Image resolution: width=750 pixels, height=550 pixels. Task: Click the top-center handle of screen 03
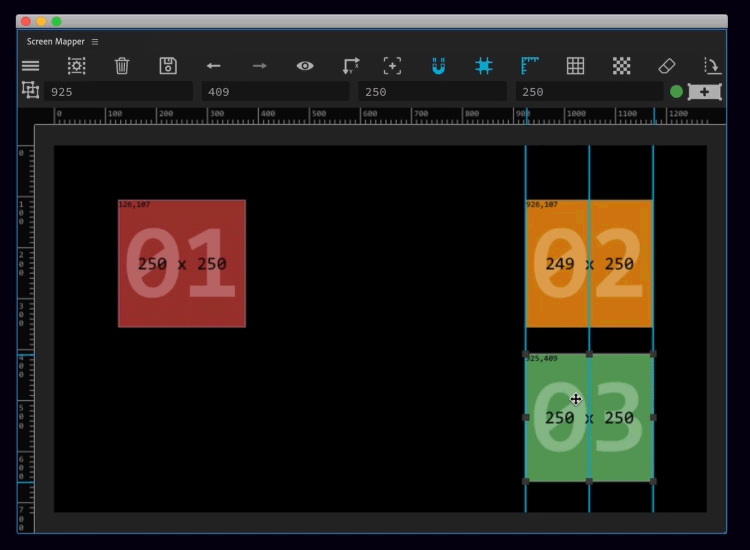click(589, 354)
